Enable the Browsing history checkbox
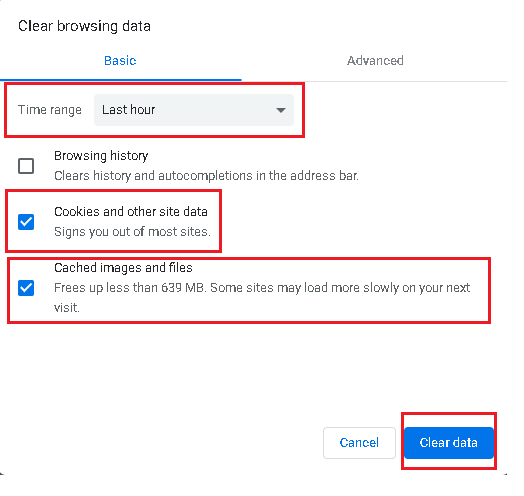The height and width of the screenshot is (496, 524). [x=26, y=166]
